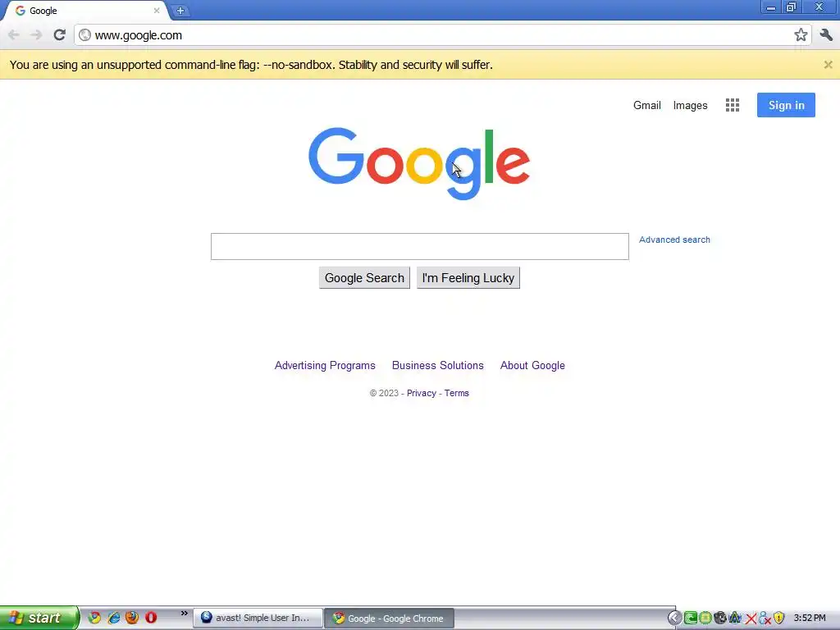Click the dark round tray icon
The width and height of the screenshot is (840, 630).
720,619
